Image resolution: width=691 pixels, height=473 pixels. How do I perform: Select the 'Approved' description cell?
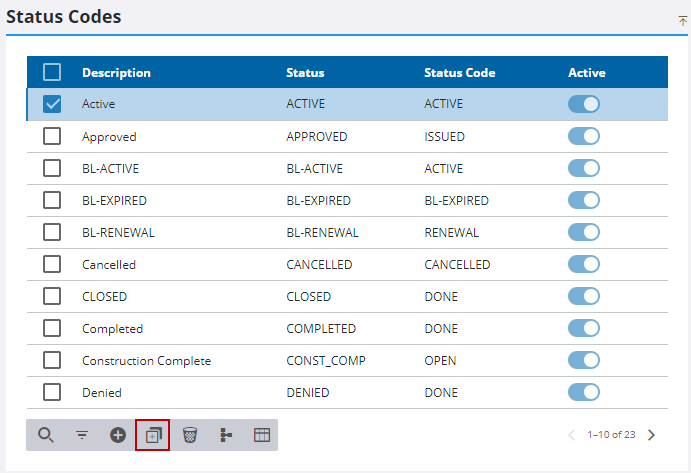109,137
